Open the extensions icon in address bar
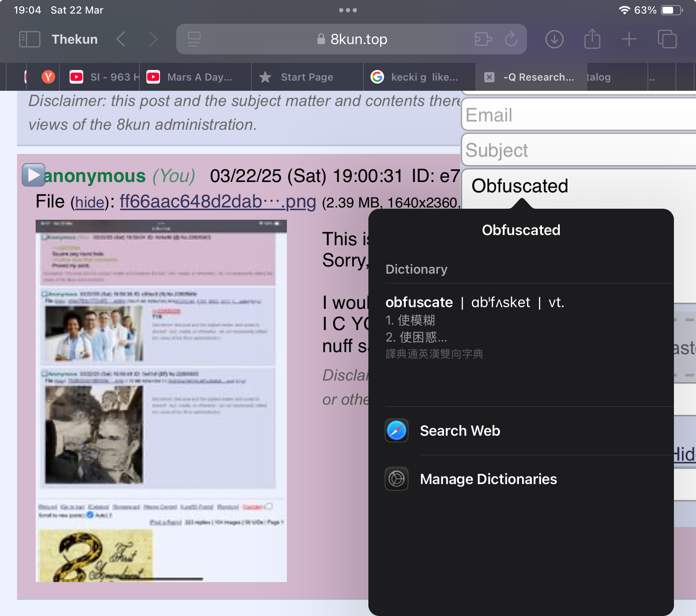 coord(483,39)
